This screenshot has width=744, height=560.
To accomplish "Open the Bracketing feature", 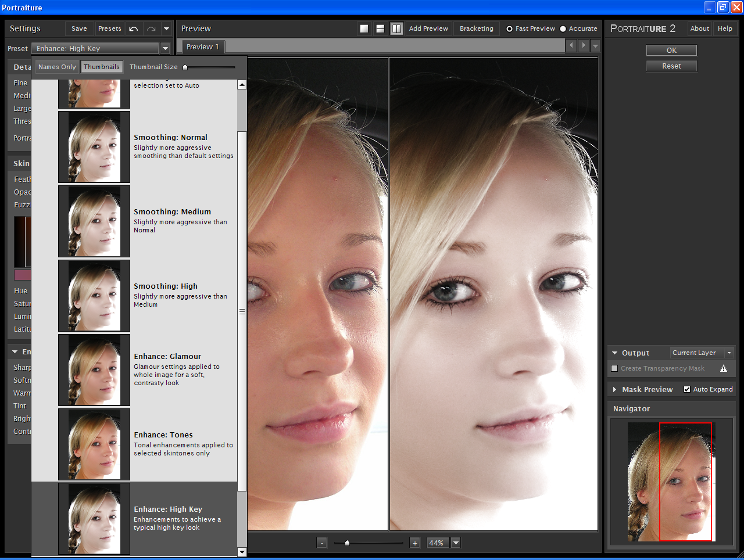I will click(476, 28).
